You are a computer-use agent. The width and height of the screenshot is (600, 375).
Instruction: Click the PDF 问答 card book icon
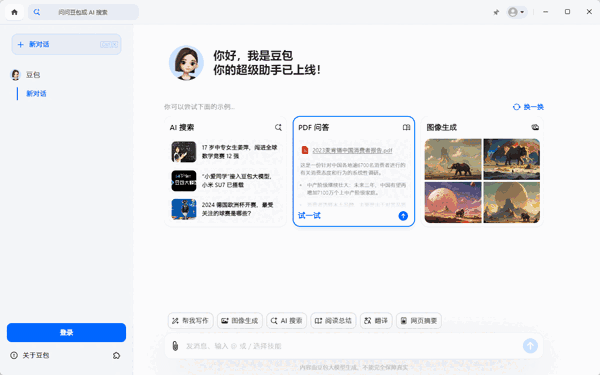[406, 127]
